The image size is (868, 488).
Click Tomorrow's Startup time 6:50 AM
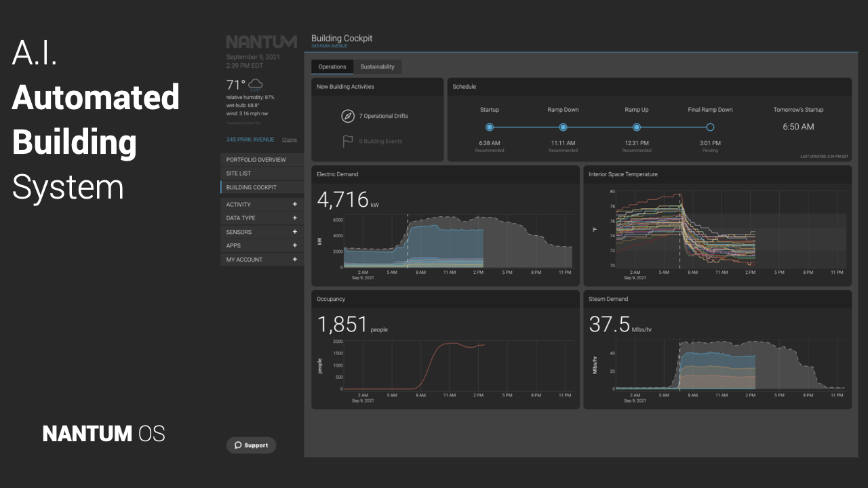798,127
